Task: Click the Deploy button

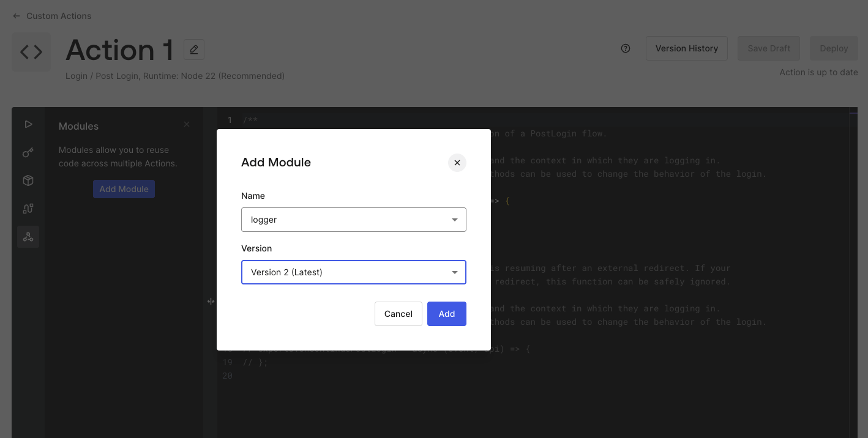Action: [834, 48]
